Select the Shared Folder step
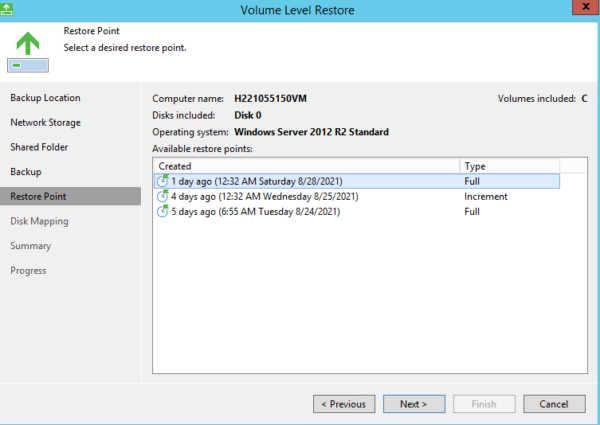600x425 pixels. click(40, 147)
